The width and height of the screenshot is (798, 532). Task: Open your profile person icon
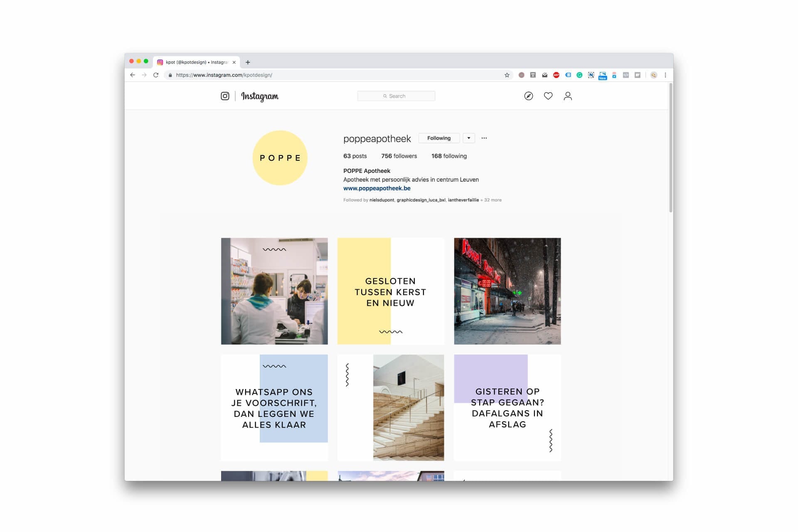[x=568, y=96]
